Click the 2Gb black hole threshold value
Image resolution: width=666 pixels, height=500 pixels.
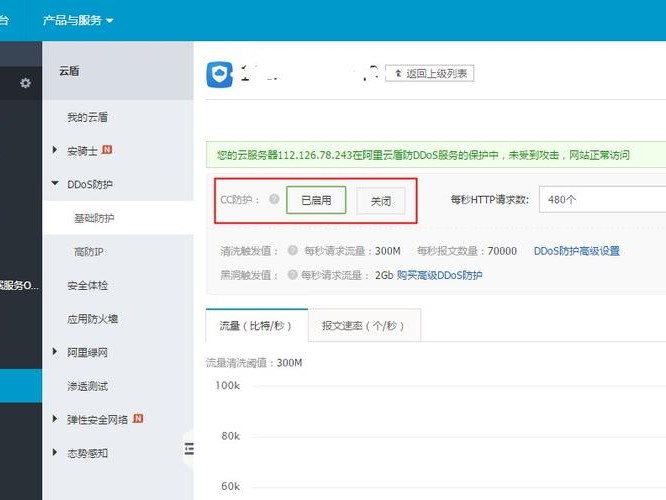point(384,275)
